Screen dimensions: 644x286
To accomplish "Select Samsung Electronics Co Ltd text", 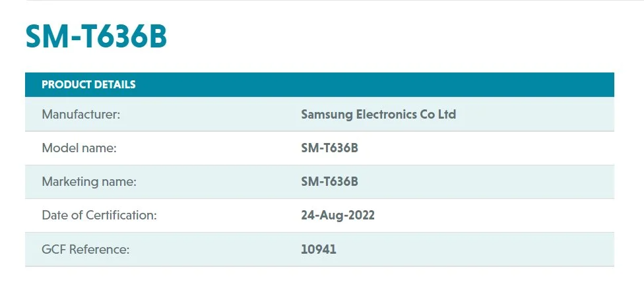I will 378,114.
